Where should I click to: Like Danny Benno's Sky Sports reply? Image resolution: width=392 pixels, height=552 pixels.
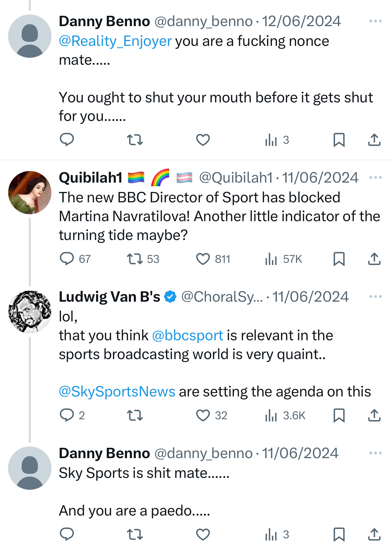tap(203, 534)
